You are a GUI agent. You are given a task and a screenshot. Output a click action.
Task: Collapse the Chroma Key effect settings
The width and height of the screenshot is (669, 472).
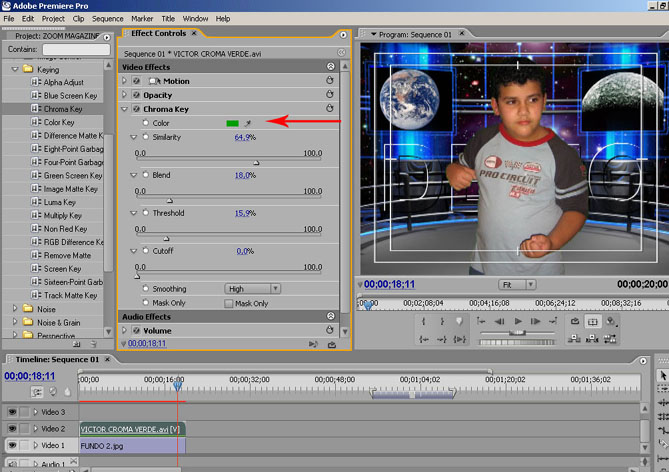pyautogui.click(x=124, y=109)
